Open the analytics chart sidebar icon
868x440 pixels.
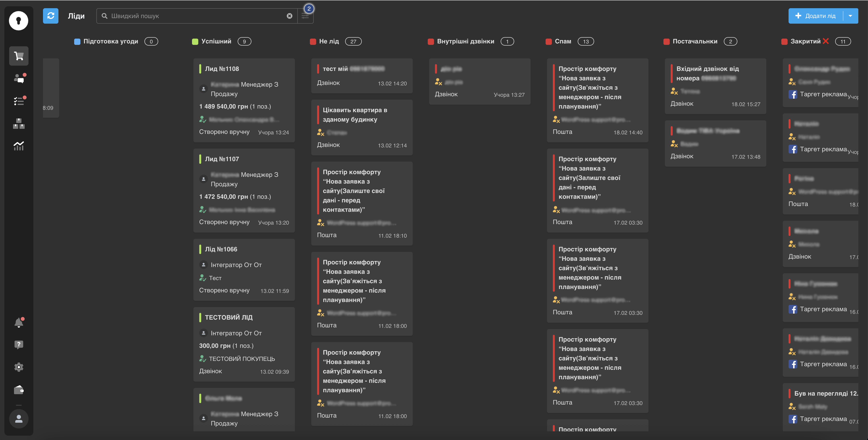[19, 146]
